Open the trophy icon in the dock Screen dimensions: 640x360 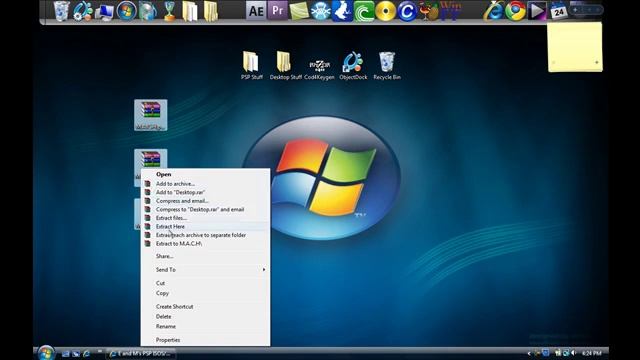tap(169, 11)
